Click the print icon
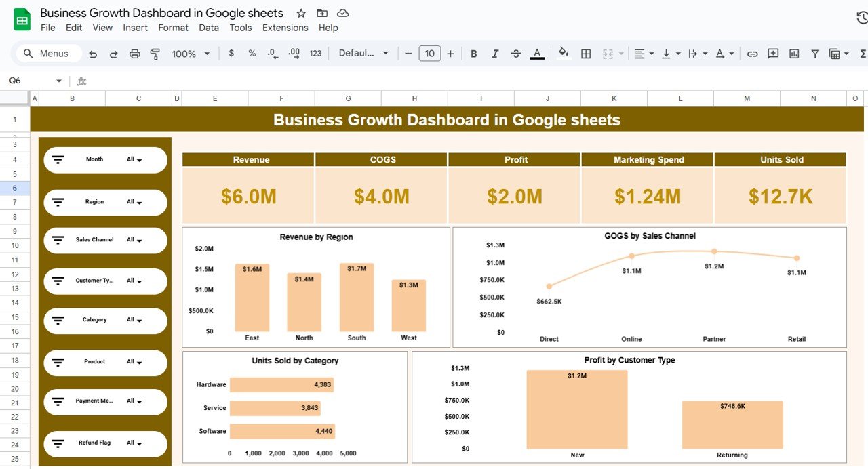868x469 pixels. click(134, 53)
